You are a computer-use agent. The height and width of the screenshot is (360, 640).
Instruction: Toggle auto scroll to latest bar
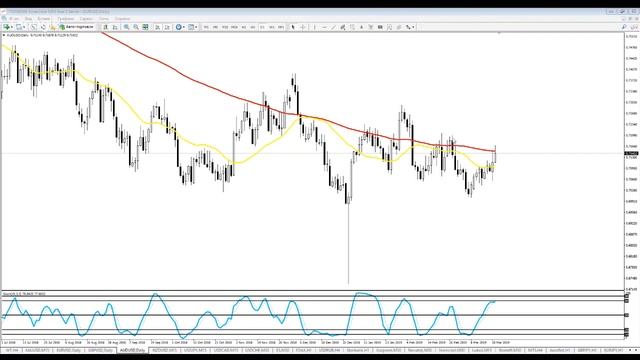pos(158,27)
